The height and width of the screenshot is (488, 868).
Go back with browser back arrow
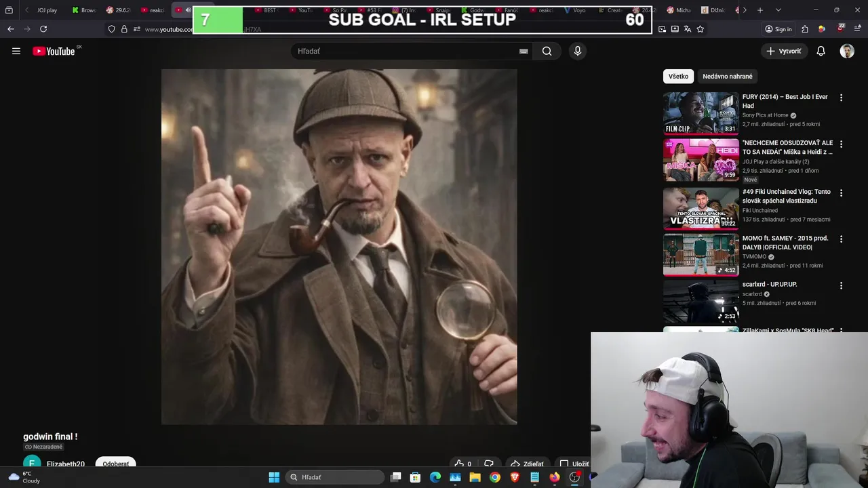[x=11, y=29]
